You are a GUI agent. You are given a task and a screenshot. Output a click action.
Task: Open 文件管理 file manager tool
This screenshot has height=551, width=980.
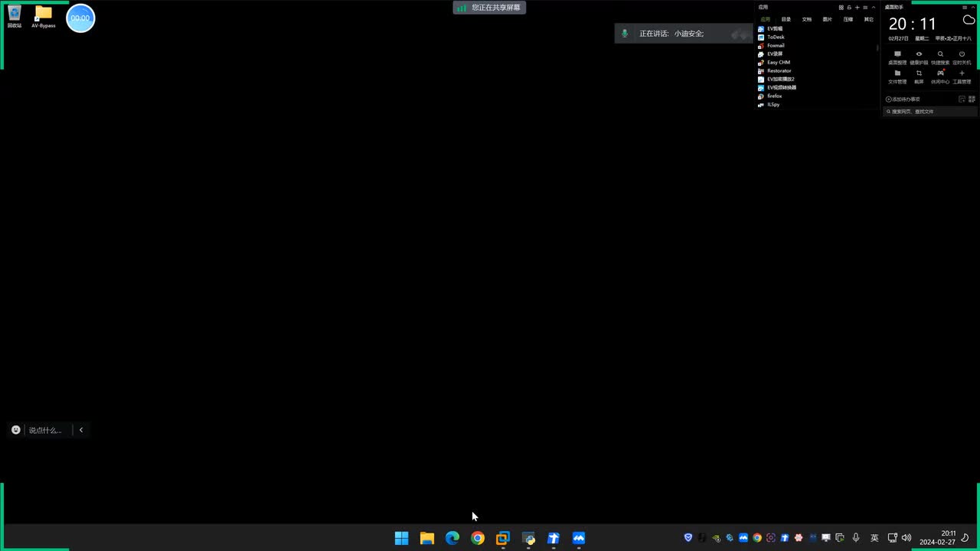pyautogui.click(x=897, y=77)
